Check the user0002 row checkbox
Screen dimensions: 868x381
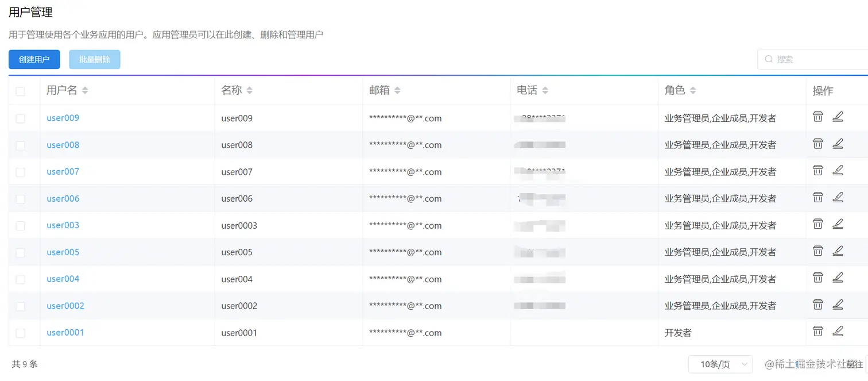pos(20,306)
